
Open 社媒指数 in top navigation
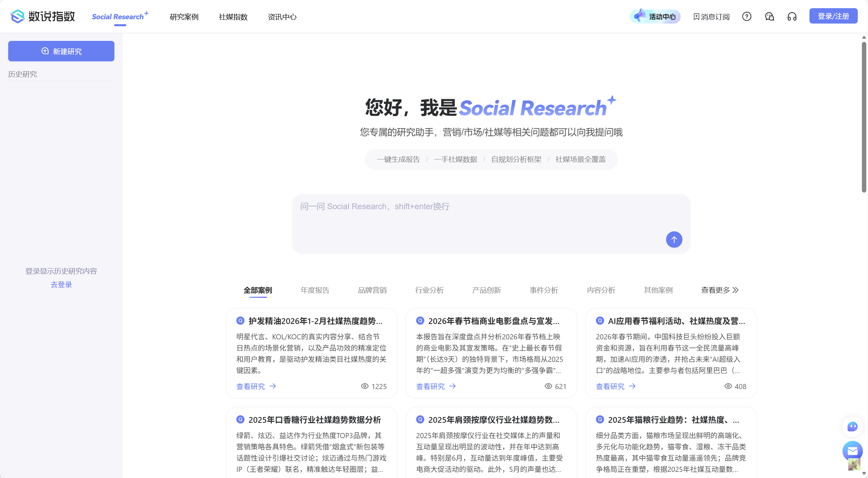tap(233, 17)
